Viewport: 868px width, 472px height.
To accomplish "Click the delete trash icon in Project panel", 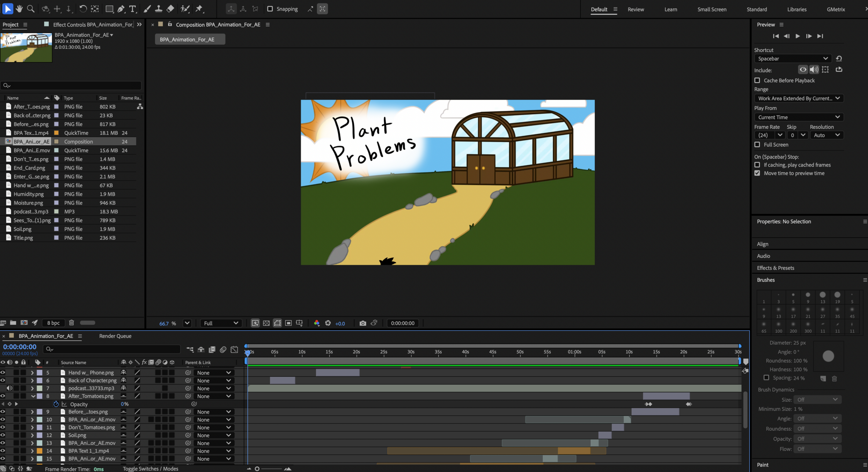I will point(72,323).
